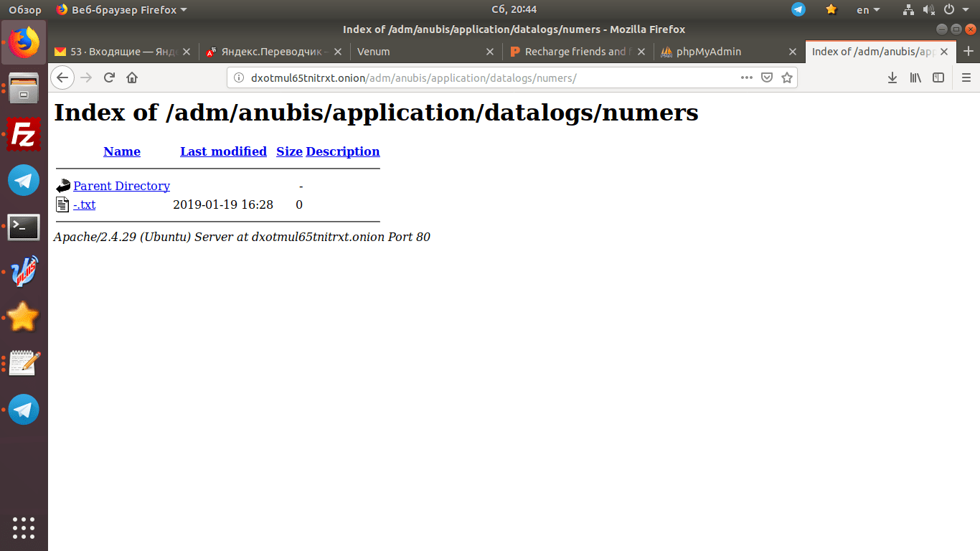Open the -.txt file link
The image size is (980, 551).
coord(84,204)
